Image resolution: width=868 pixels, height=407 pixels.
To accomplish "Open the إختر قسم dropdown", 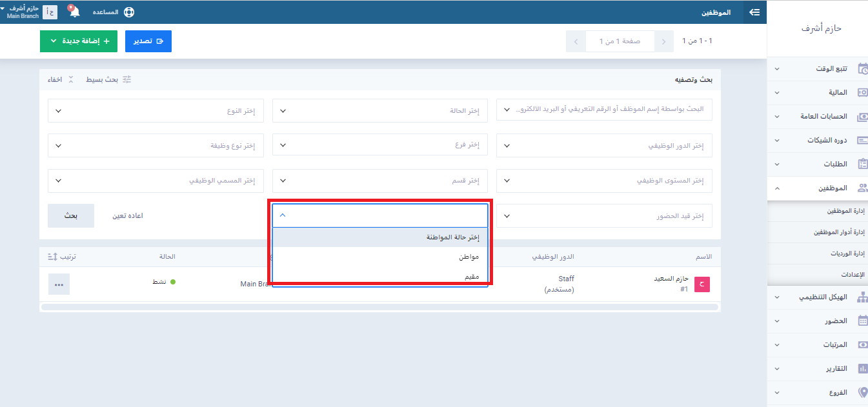I will (x=380, y=181).
